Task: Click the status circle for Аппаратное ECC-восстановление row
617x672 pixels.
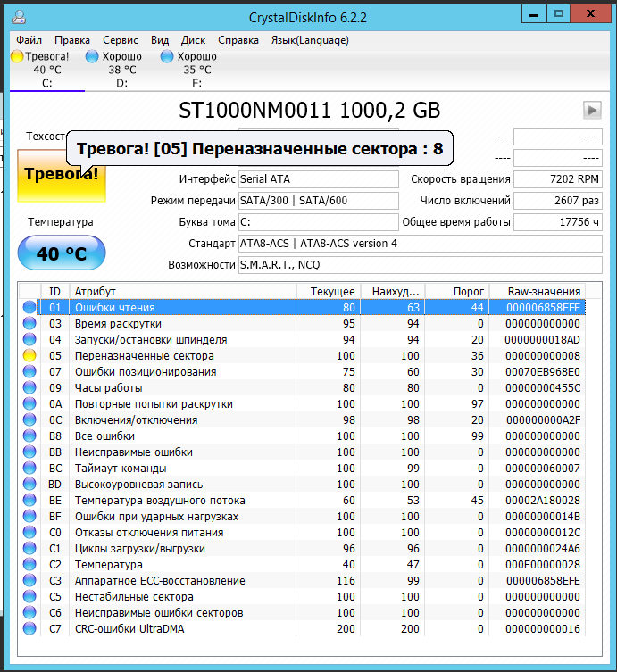Action: click(x=29, y=581)
